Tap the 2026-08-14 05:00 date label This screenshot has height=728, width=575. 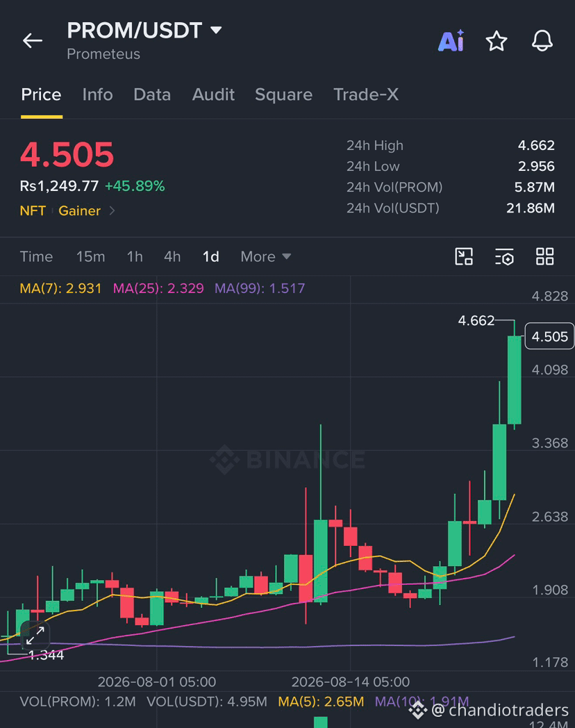click(x=351, y=682)
